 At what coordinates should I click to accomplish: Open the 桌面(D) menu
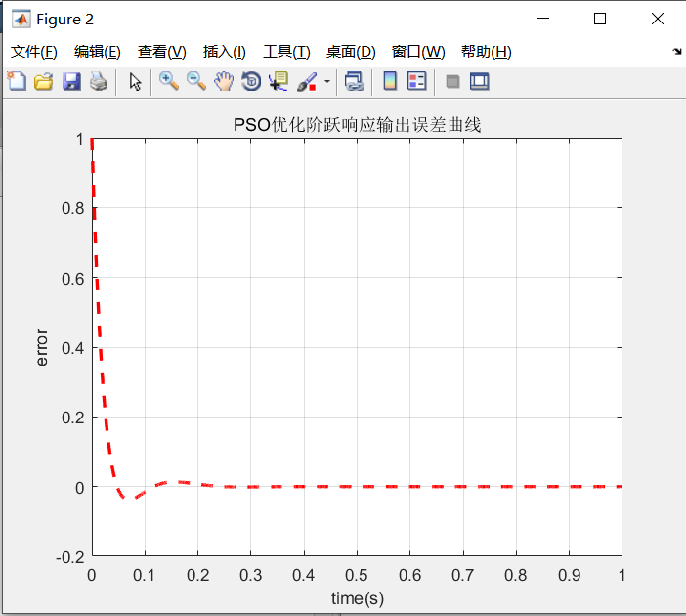[351, 52]
